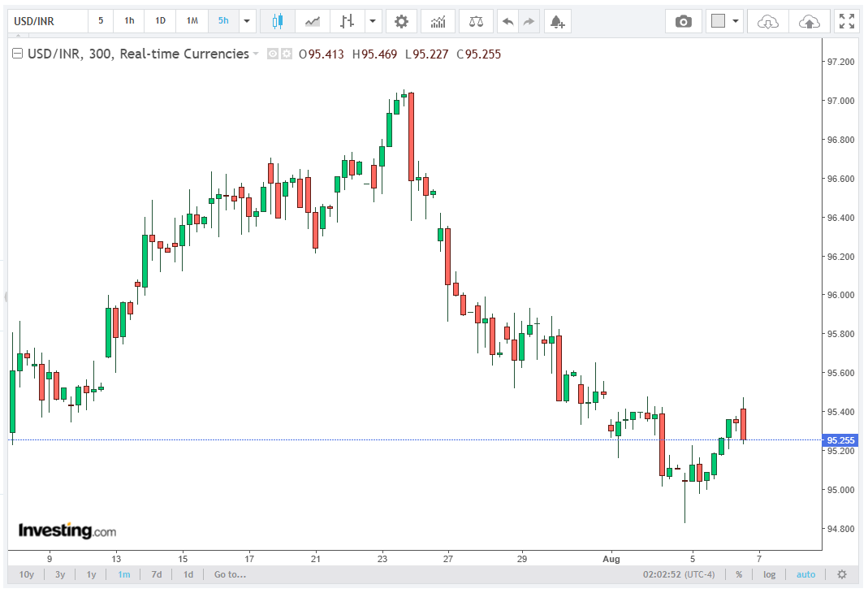
Task: Toggle auto scale
Action: [805, 574]
